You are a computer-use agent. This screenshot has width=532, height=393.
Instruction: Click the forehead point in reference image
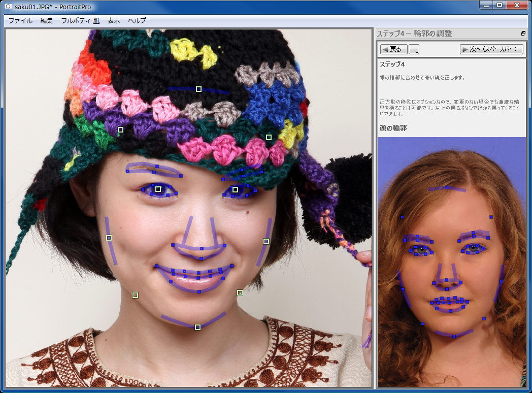448,188
